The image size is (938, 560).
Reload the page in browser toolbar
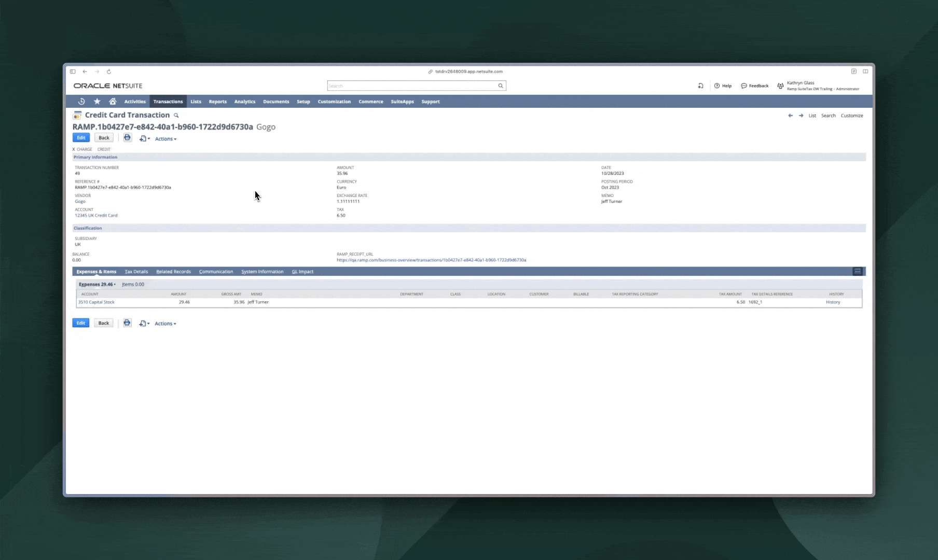click(x=109, y=72)
